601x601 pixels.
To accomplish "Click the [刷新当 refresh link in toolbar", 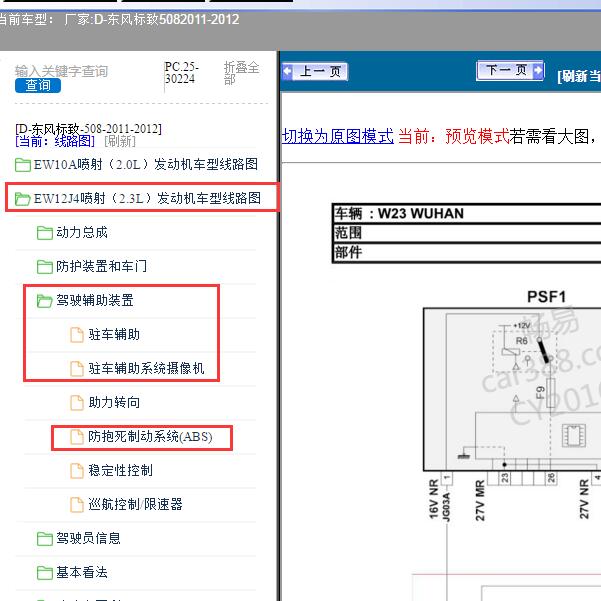I will [579, 76].
